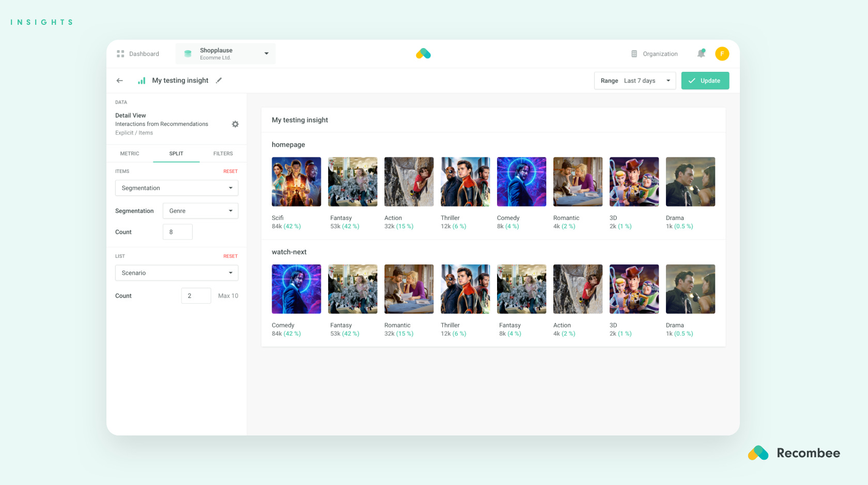The width and height of the screenshot is (868, 485).
Task: Open watch-next Comedy thumbnail
Action: pyautogui.click(x=297, y=289)
